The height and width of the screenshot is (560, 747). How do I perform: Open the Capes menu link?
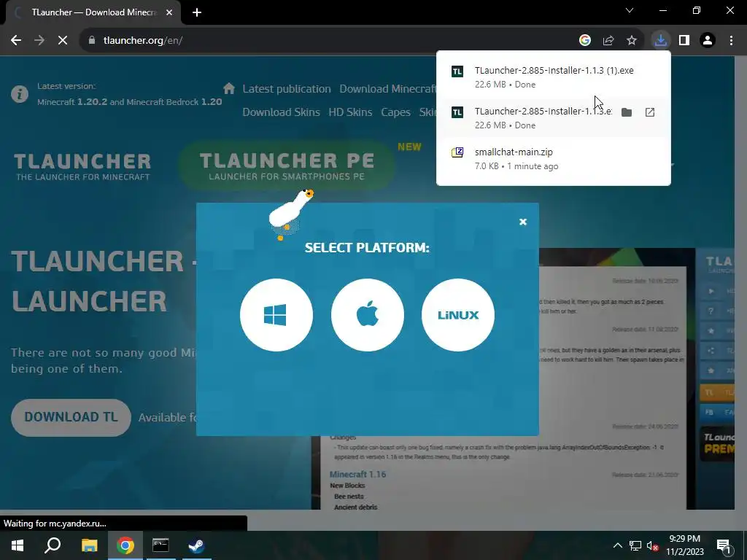pos(395,112)
